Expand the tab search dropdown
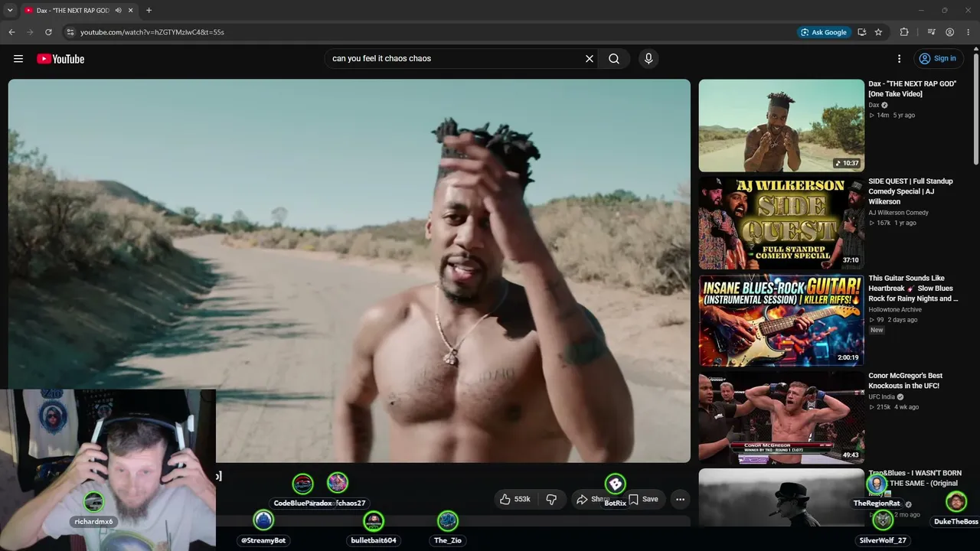Screen dimensions: 980x551 (10, 10)
